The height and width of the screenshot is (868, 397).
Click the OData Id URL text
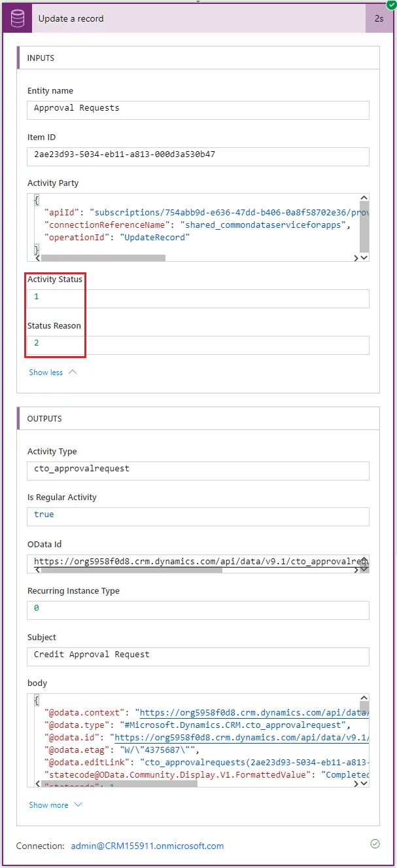[x=201, y=561]
